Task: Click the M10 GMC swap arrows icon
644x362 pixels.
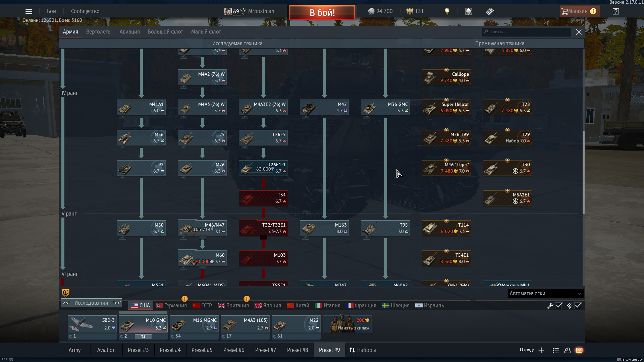Action: click(x=143, y=336)
